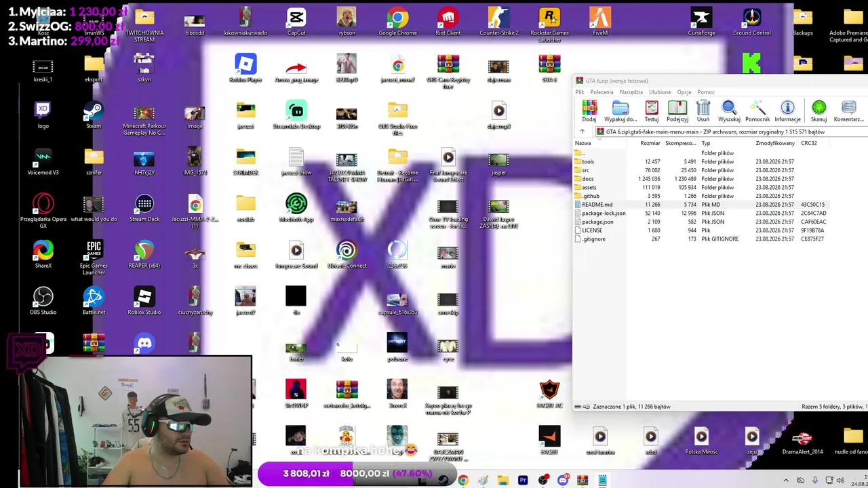Open the Narzędzia menu
868x488 pixels.
point(631,92)
